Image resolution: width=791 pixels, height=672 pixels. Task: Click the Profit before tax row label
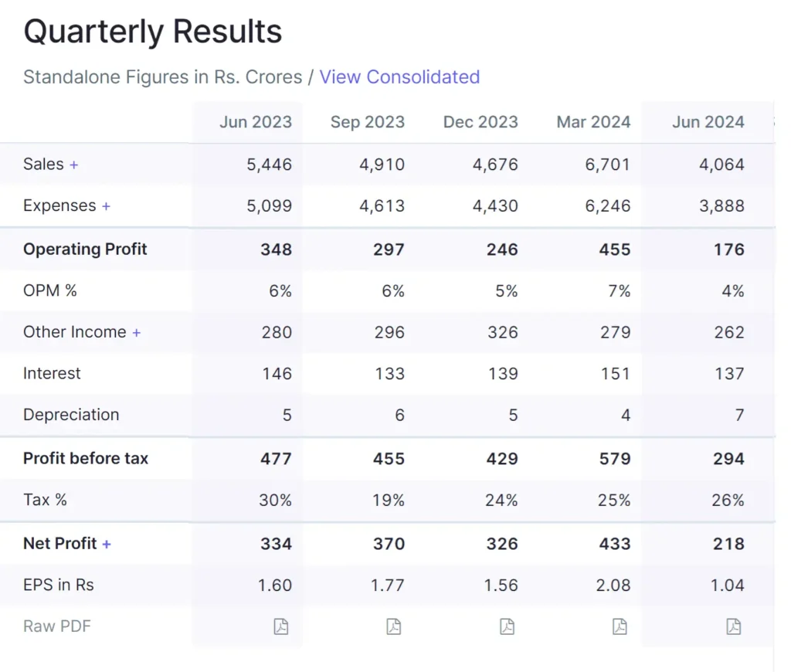tap(85, 458)
